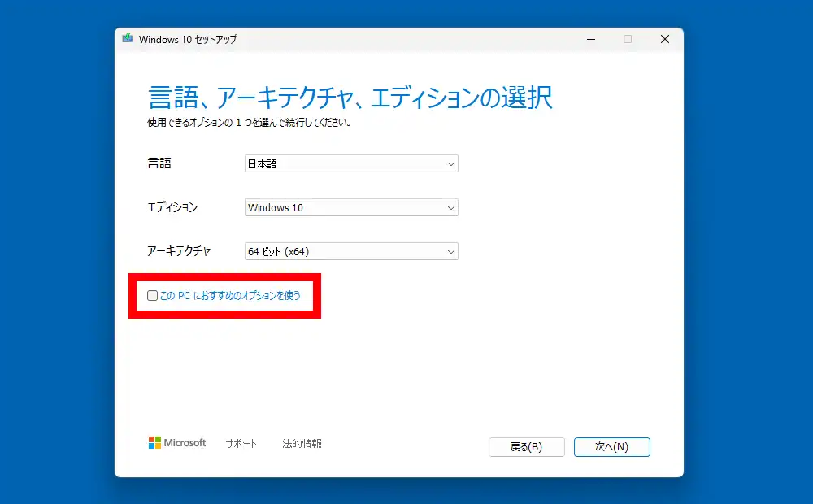Go back with the 戻る(B) button
The width and height of the screenshot is (813, 504).
pos(526,447)
